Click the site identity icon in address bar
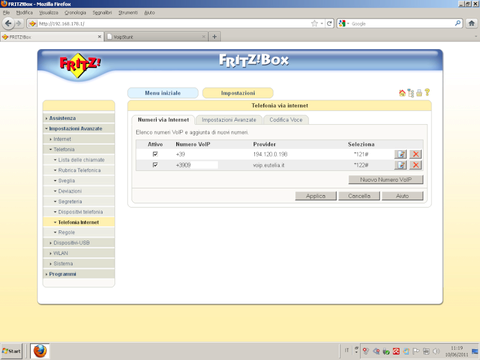Viewport: 480px width, 360px height. (x=32, y=23)
